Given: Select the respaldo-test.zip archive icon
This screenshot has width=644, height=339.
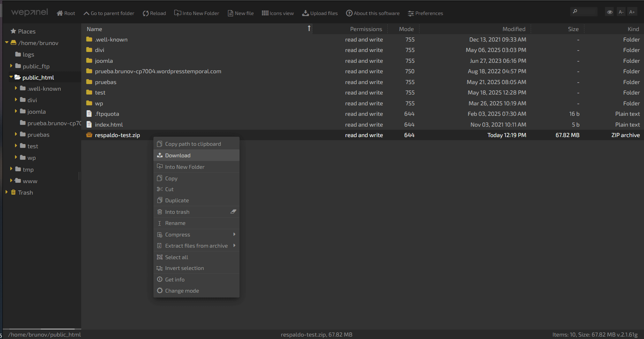Looking at the screenshot, I should click(89, 135).
